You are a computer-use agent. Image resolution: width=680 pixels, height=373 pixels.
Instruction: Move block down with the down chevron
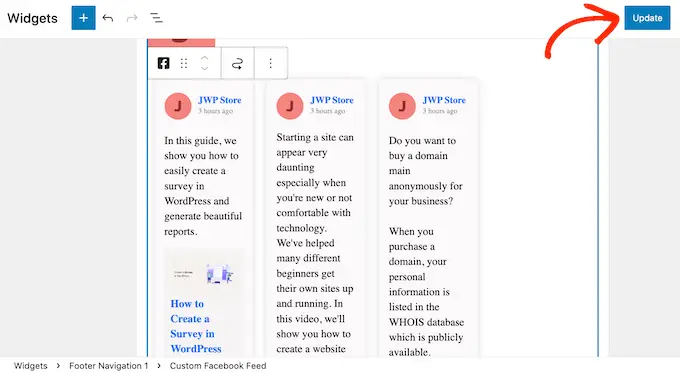click(205, 69)
